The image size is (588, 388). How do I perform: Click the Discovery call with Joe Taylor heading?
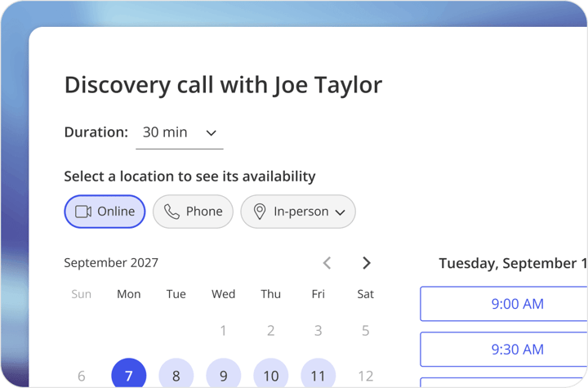coord(223,85)
